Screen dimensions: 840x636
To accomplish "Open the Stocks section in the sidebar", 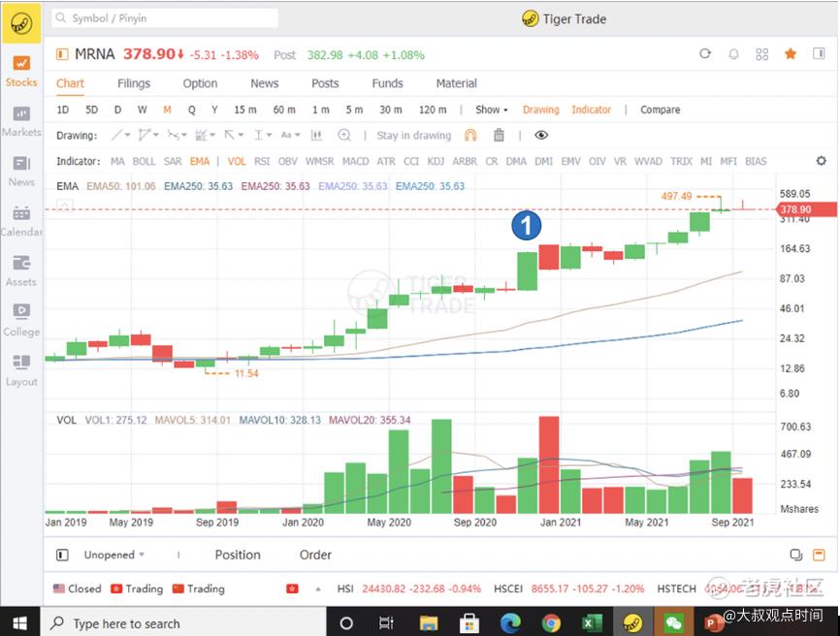I will click(21, 72).
